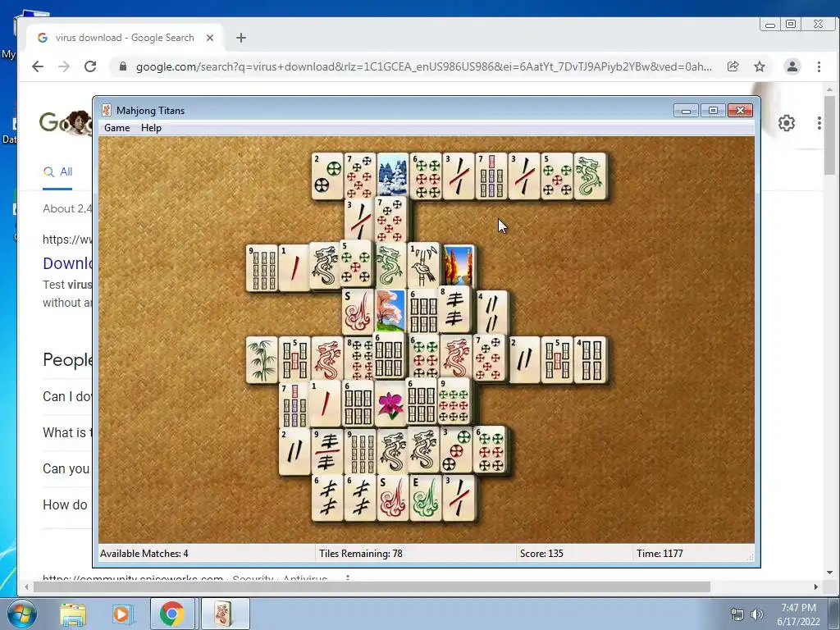840x630 pixels.
Task: Click Chrome horizontal scrollbar thumb
Action: pyautogui.click(x=372, y=587)
